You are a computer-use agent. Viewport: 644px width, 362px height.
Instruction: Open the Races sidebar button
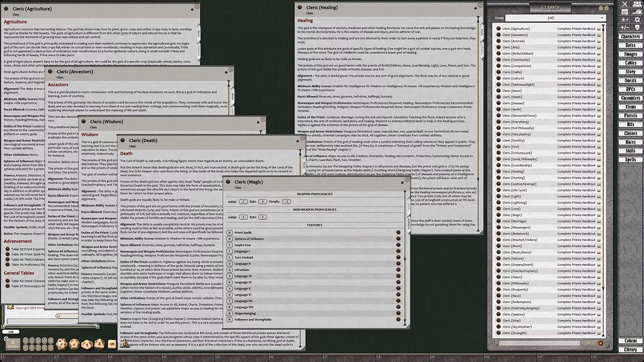[630, 142]
